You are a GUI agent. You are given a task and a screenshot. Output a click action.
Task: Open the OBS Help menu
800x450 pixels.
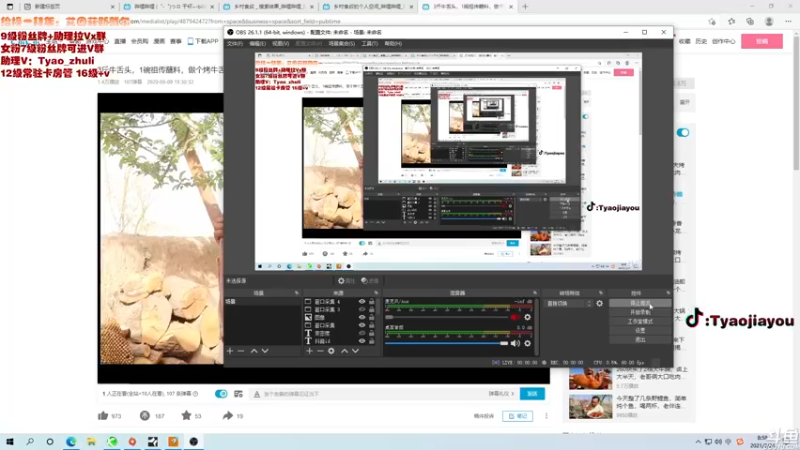[x=393, y=44]
